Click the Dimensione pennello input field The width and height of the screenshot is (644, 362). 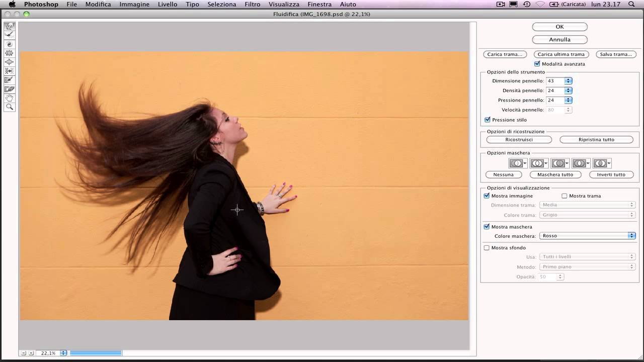555,80
